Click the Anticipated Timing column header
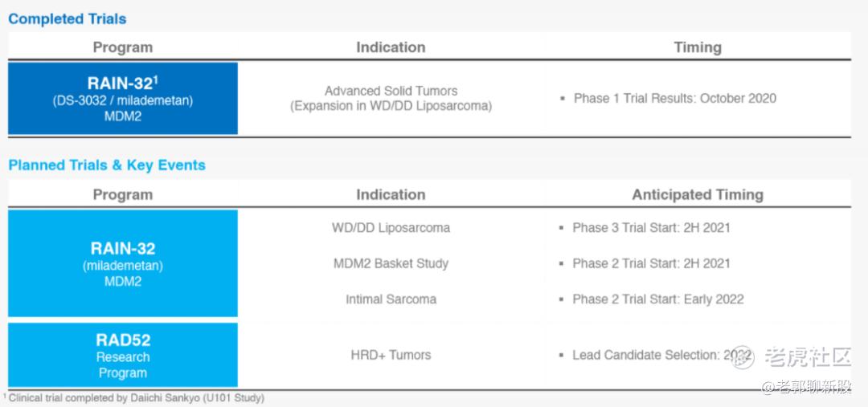Screen dimensions: 868x407 coord(698,194)
